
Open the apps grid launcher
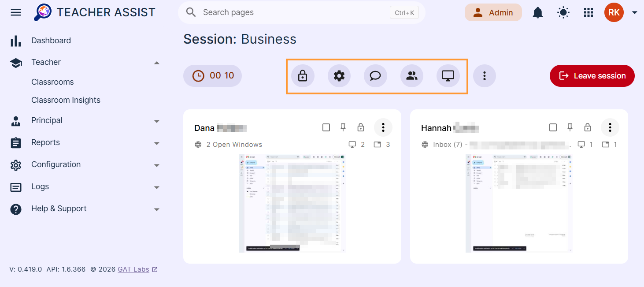click(588, 12)
